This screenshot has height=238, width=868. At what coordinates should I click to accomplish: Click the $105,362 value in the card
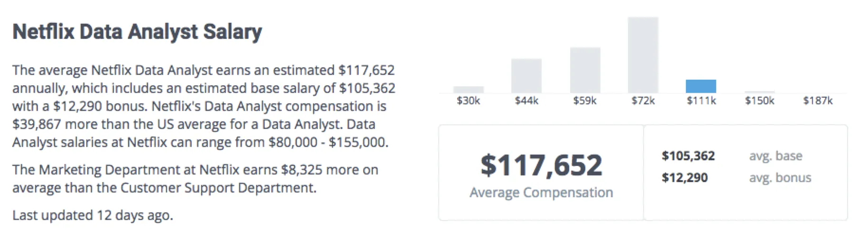pos(688,156)
